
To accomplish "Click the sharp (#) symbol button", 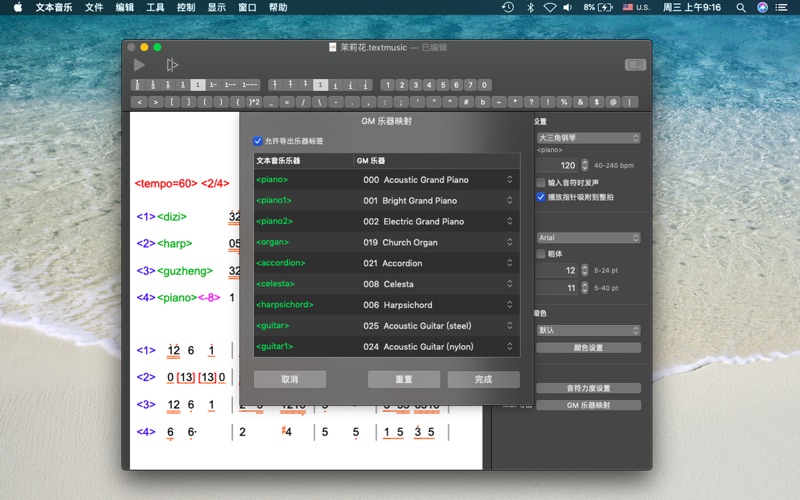I will pyautogui.click(x=467, y=102).
